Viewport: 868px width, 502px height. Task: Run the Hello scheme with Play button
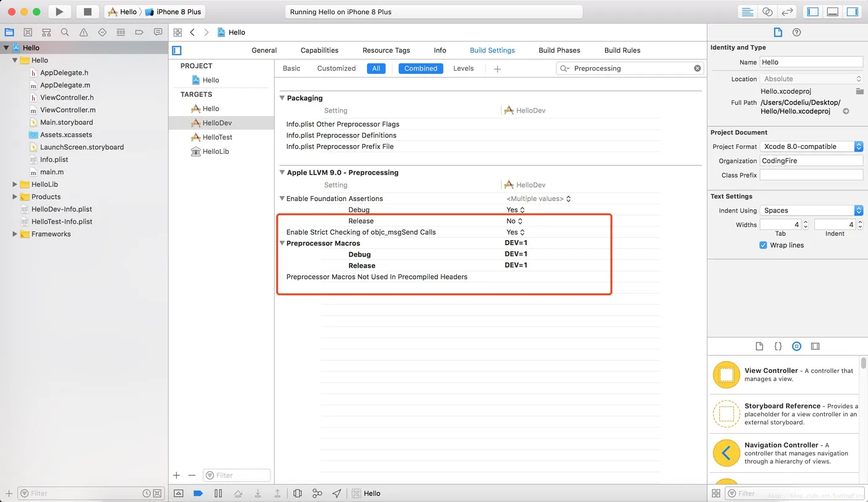(60, 12)
